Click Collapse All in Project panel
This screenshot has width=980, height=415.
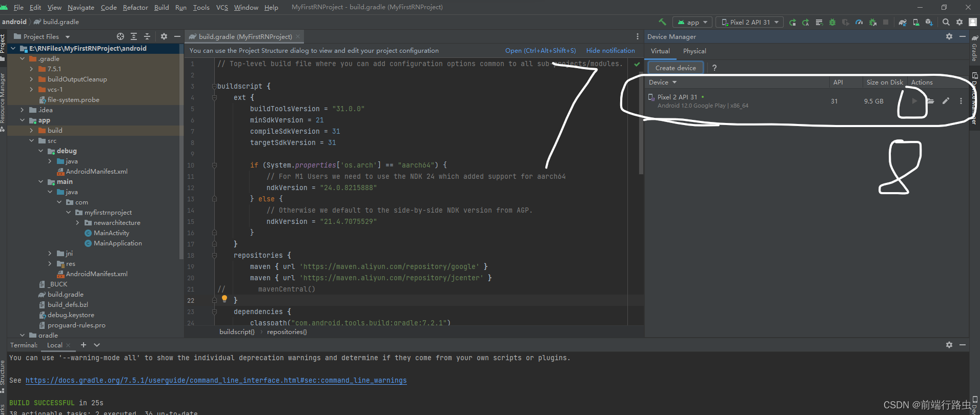click(x=147, y=36)
